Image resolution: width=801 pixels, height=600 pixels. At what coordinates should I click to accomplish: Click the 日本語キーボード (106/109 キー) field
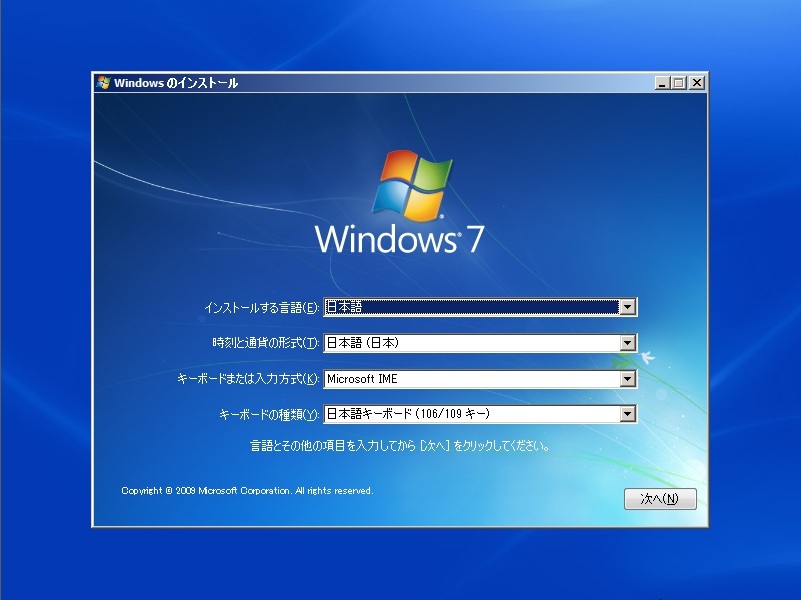pyautogui.click(x=470, y=414)
